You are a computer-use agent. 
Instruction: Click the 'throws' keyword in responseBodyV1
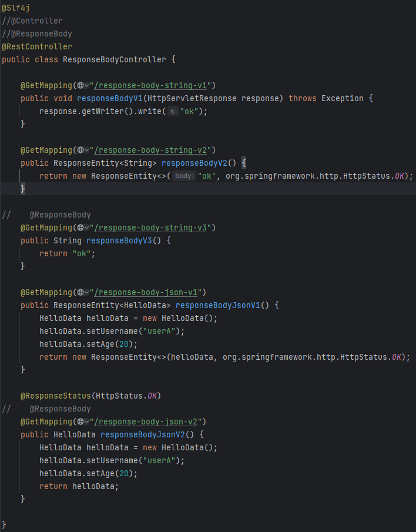pos(303,98)
